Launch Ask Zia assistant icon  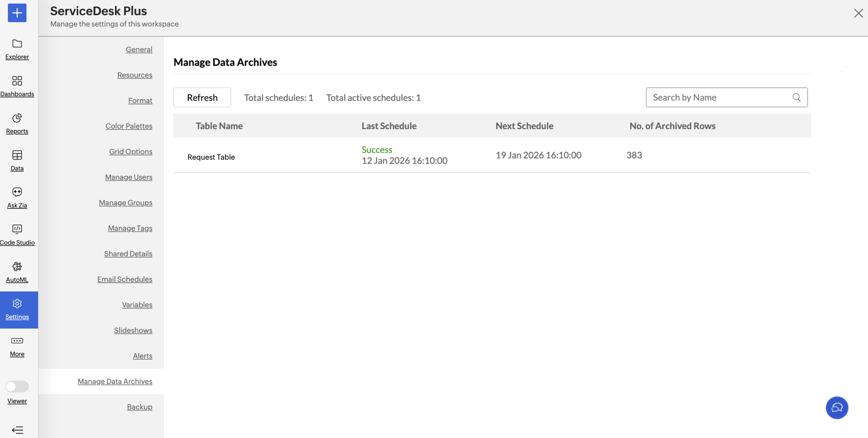[x=17, y=192]
